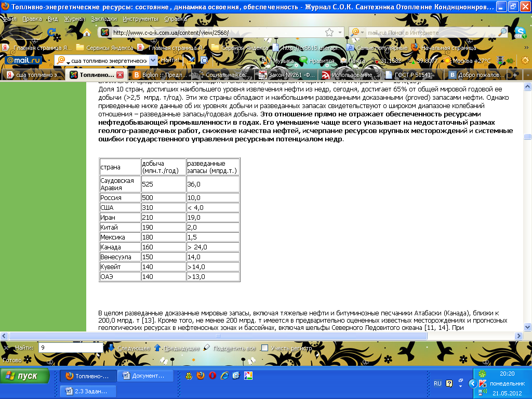The image size is (532, 399).
Task: Click the horizontal scrollbar thumb
Action: coord(218,336)
